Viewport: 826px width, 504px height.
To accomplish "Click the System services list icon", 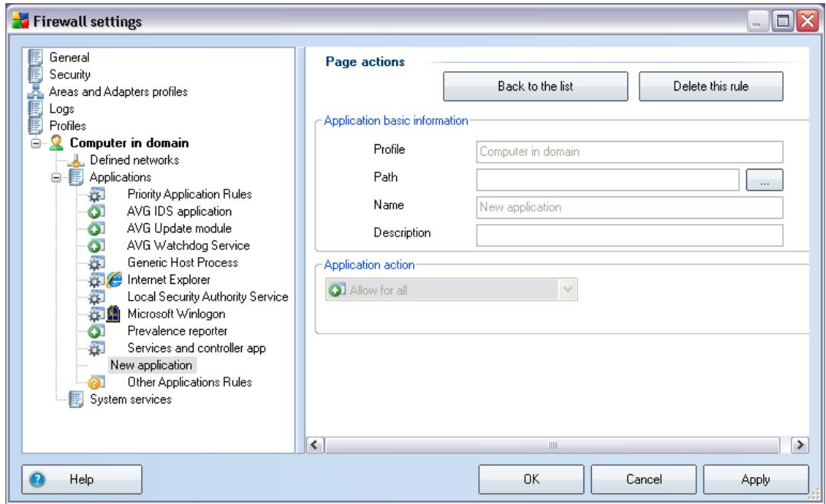I will 77,399.
